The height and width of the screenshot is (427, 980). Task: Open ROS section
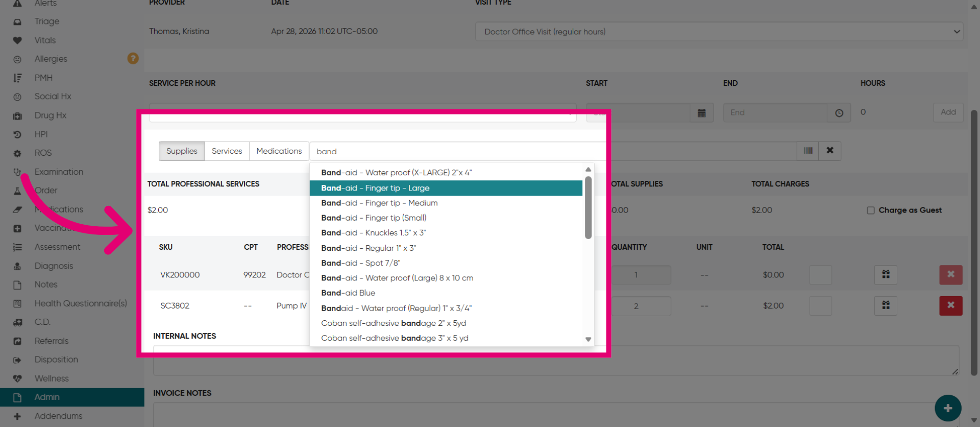coord(43,153)
